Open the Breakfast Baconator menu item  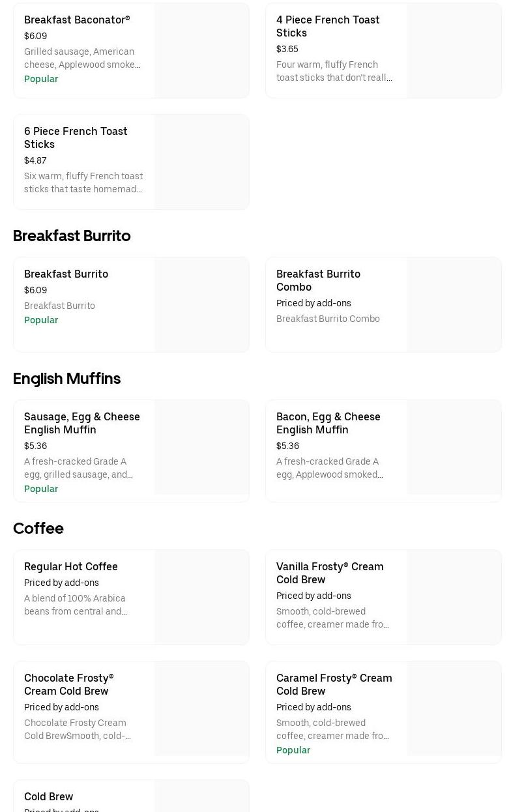[77, 20]
